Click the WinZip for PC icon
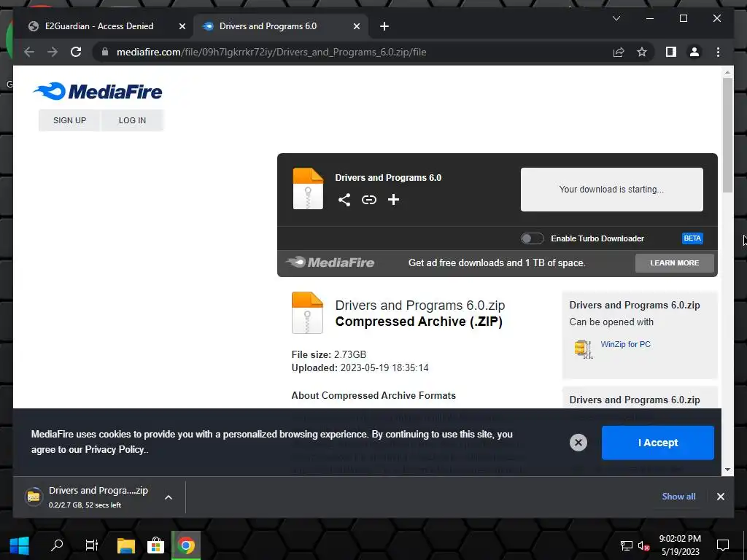This screenshot has width=747, height=560. point(584,349)
